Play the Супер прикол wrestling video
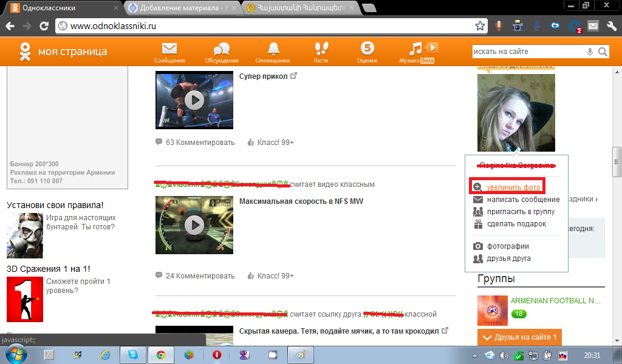 tap(194, 100)
